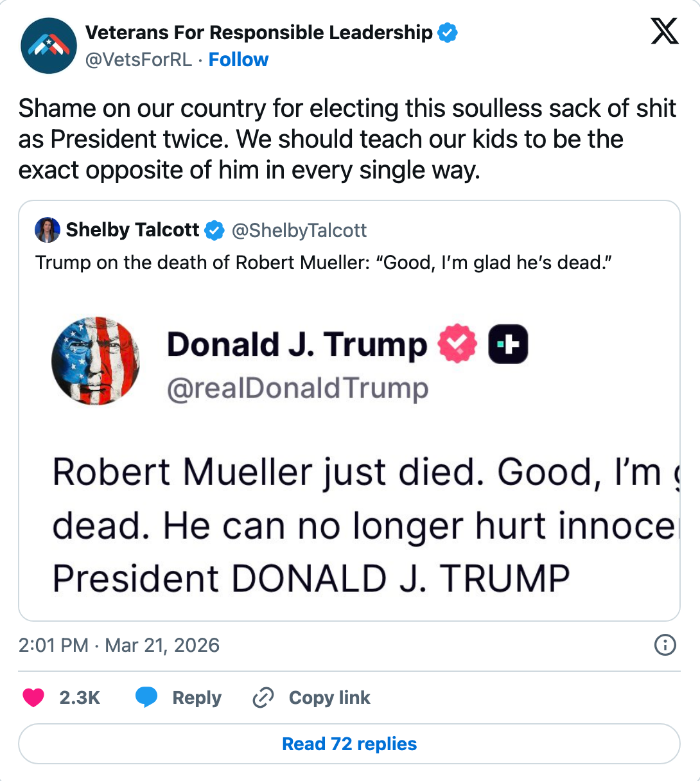Click the red verified badge next to Donald J. Trump

457,344
